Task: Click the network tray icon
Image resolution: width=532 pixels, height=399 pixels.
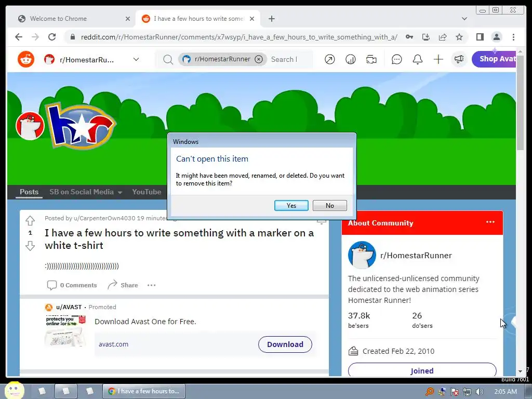Action: (x=467, y=392)
